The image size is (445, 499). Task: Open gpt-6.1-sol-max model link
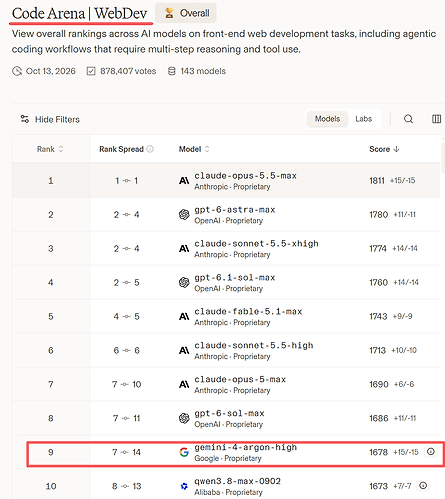coord(235,278)
